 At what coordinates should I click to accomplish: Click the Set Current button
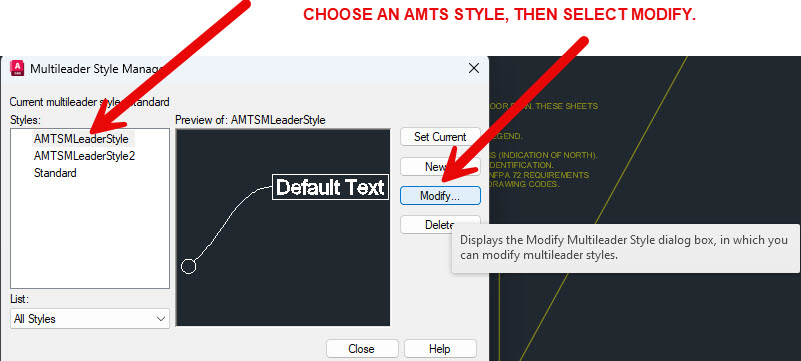[x=440, y=137]
